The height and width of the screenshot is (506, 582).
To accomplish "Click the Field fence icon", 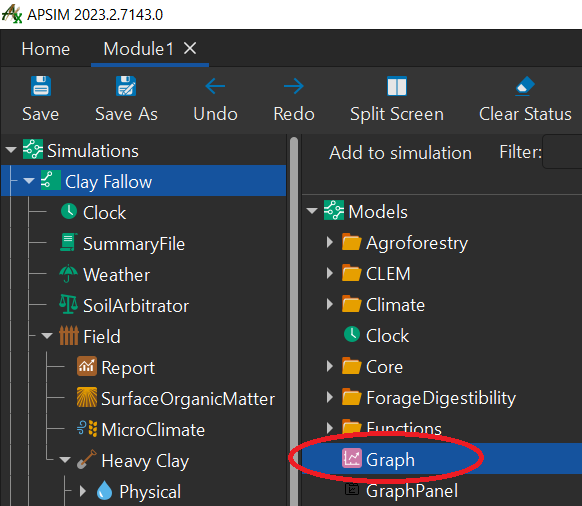I will [69, 336].
